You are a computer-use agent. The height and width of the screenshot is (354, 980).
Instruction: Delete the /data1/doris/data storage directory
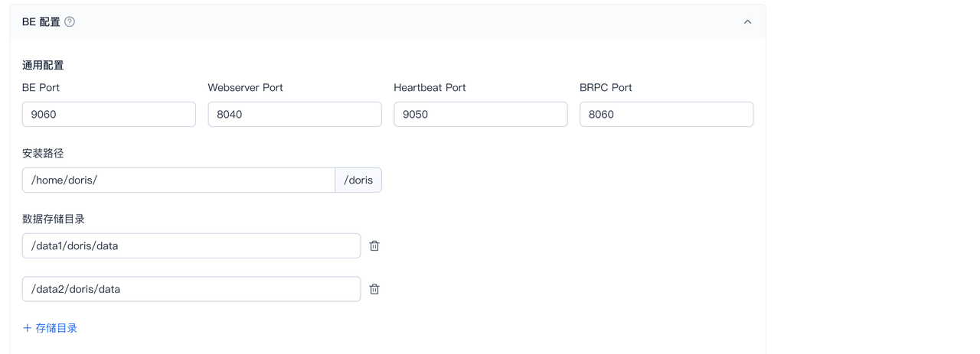coord(374,246)
